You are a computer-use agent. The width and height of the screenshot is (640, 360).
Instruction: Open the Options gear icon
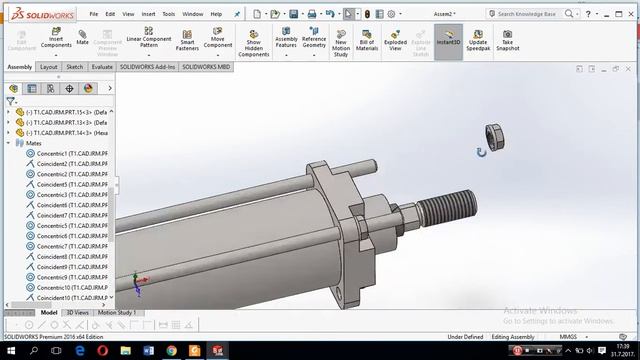point(391,14)
